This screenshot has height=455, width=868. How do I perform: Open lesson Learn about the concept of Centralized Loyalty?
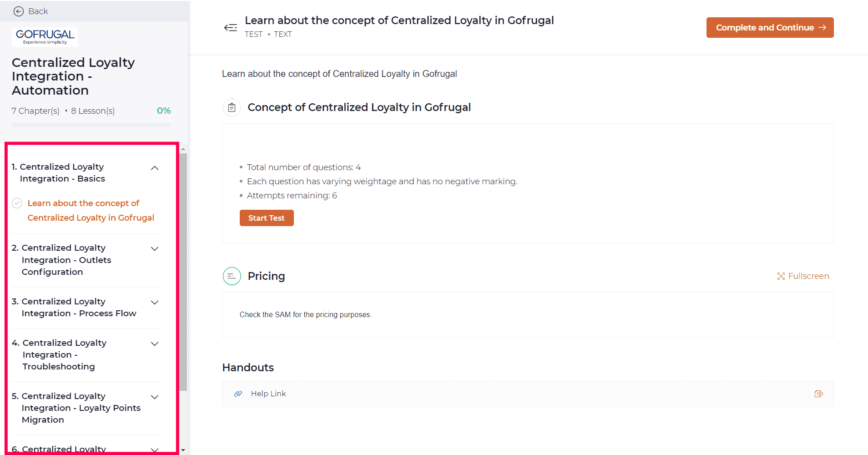click(x=91, y=211)
